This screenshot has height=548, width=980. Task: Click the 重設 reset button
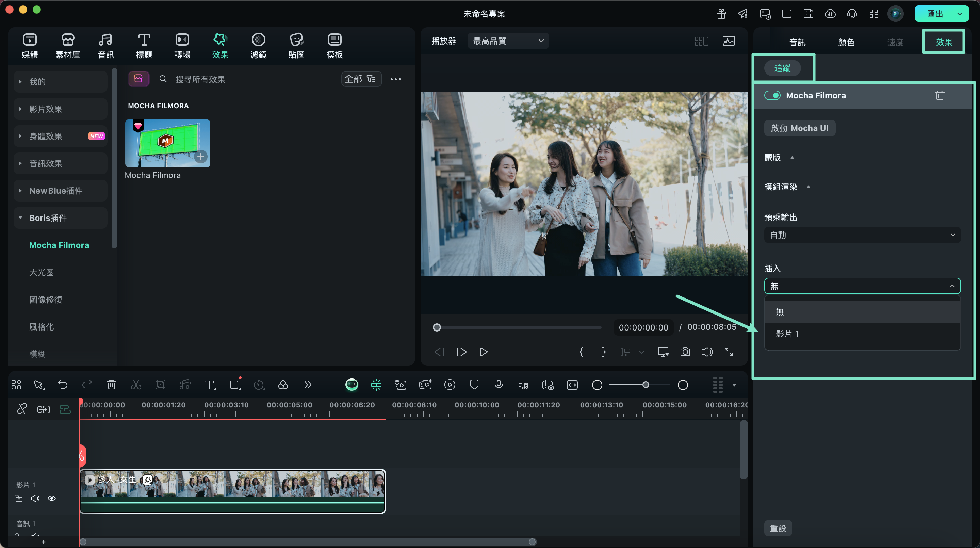pos(778,528)
